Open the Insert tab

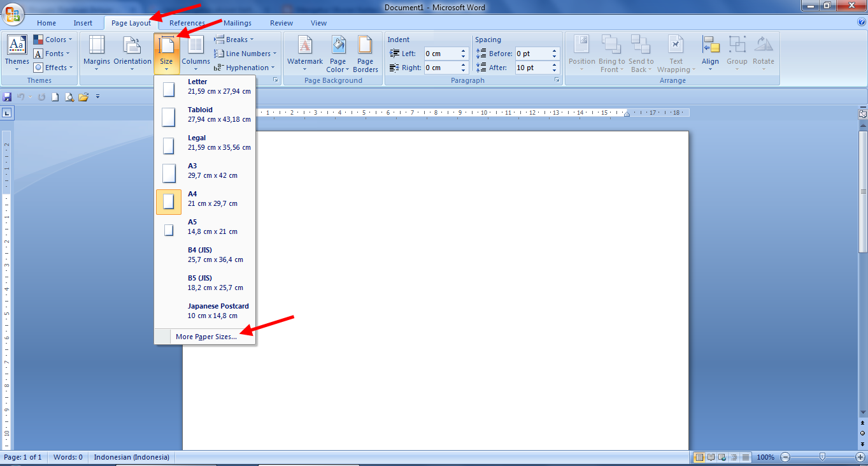(x=83, y=23)
